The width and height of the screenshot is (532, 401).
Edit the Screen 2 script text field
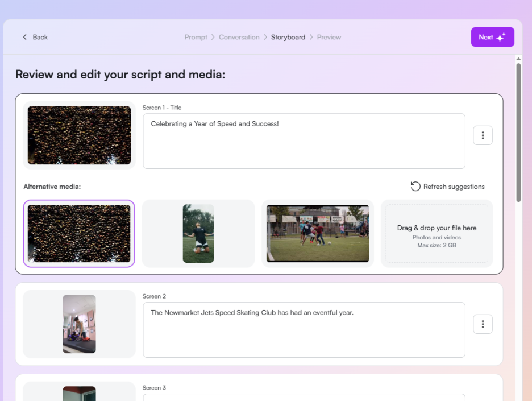(304, 330)
